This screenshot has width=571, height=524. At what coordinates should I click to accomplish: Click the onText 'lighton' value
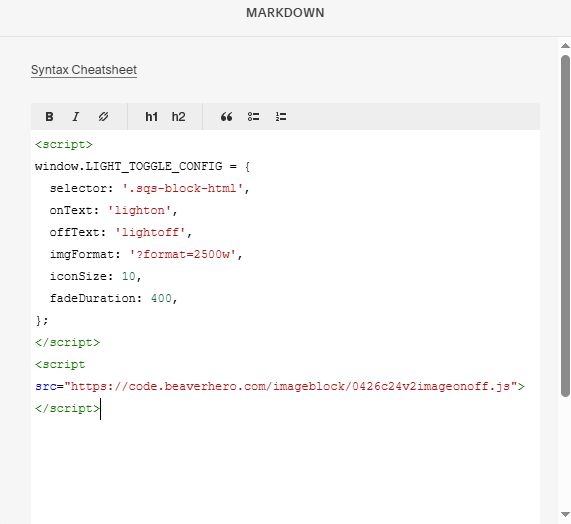[x=139, y=210]
